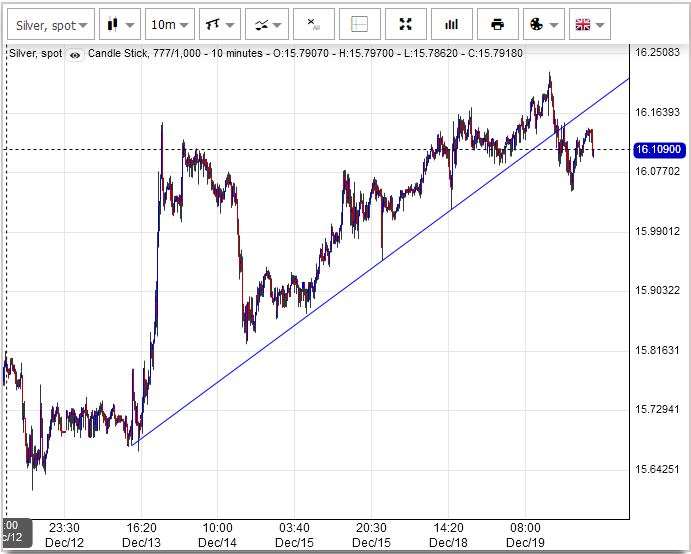Toggle the crosshair grid button
691x554 pixels.
359,24
